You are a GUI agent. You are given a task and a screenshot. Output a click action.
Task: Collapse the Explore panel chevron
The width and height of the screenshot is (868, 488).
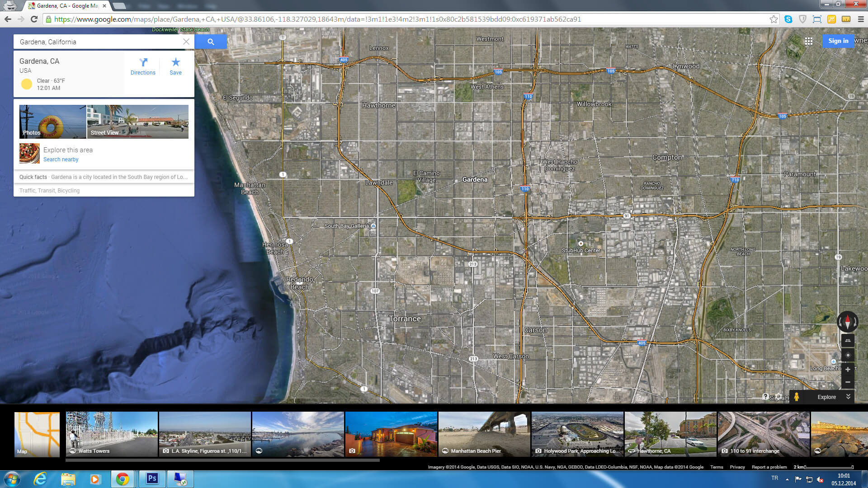(x=848, y=397)
